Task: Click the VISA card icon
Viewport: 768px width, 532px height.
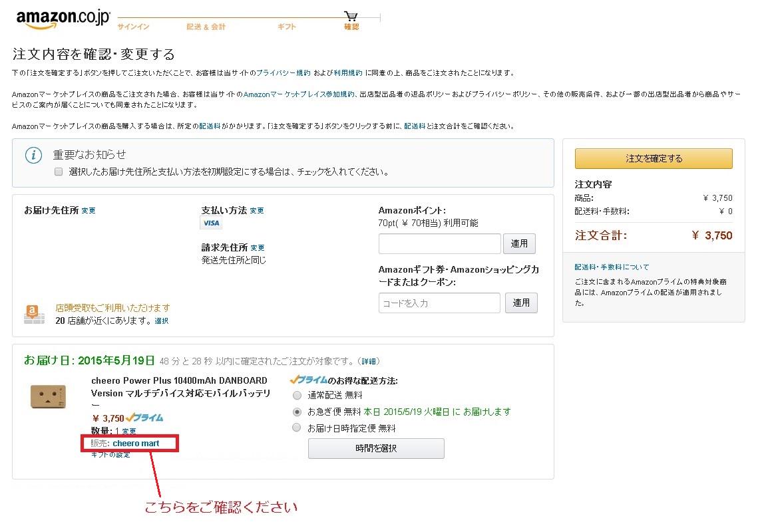Action: pyautogui.click(x=211, y=223)
